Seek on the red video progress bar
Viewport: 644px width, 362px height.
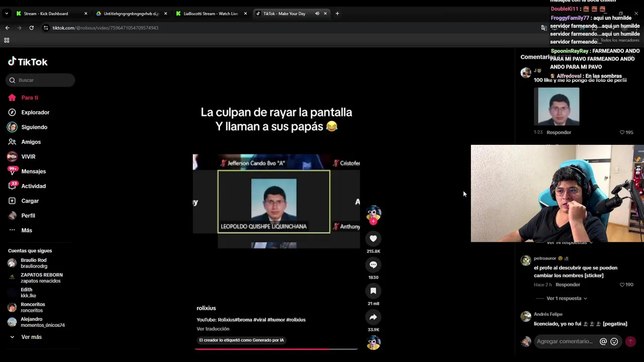pos(276,349)
